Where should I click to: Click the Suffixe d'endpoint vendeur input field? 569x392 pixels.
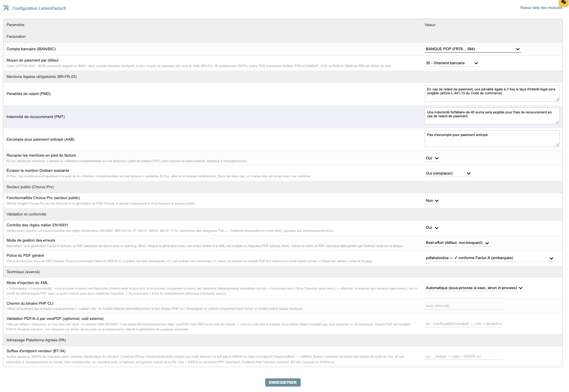pos(464,357)
